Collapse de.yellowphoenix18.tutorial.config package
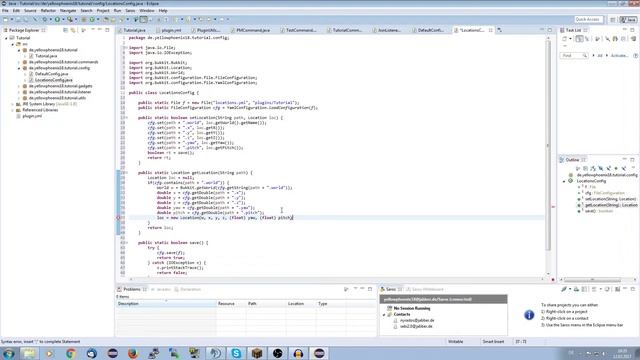This screenshot has height=360, width=640. (x=19, y=68)
